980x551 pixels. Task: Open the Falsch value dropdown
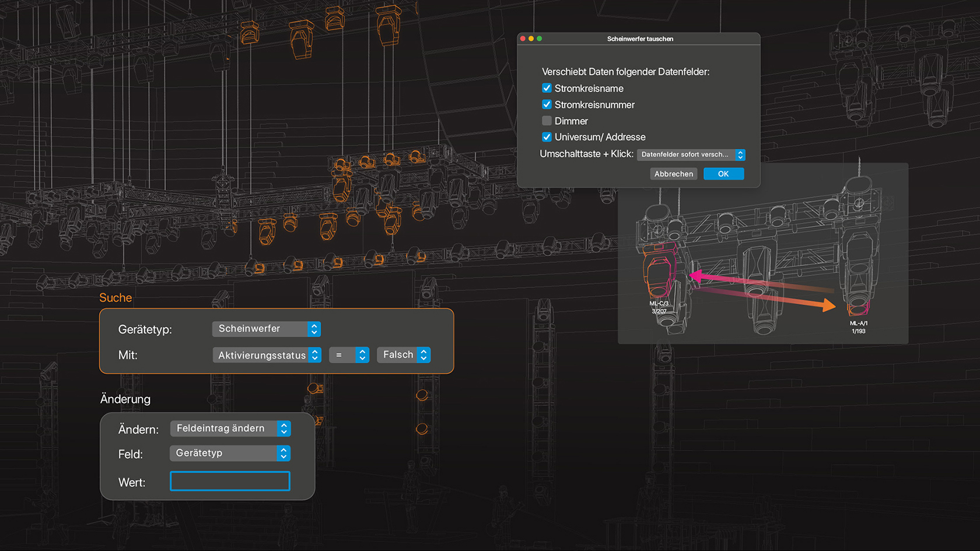point(404,355)
